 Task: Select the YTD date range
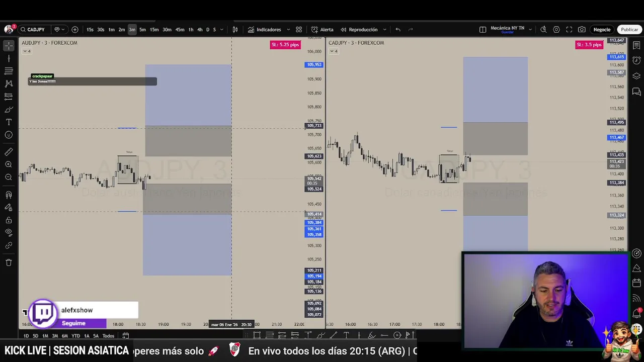pos(75,336)
